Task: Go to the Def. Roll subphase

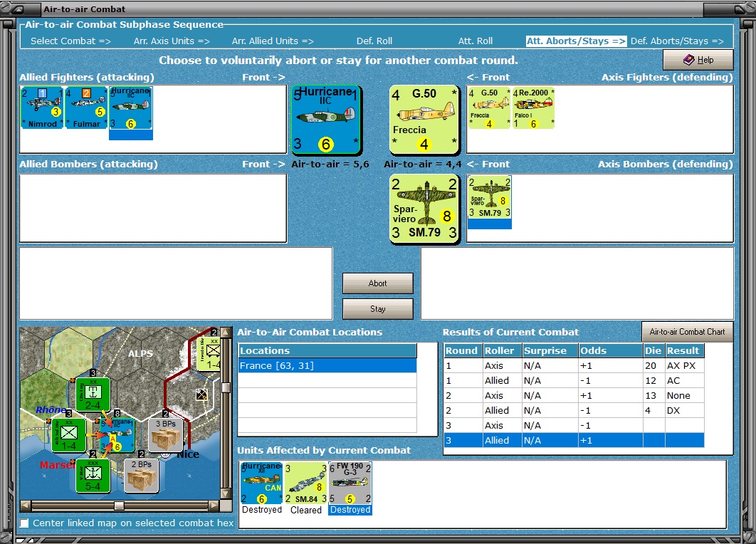Action: [x=374, y=41]
